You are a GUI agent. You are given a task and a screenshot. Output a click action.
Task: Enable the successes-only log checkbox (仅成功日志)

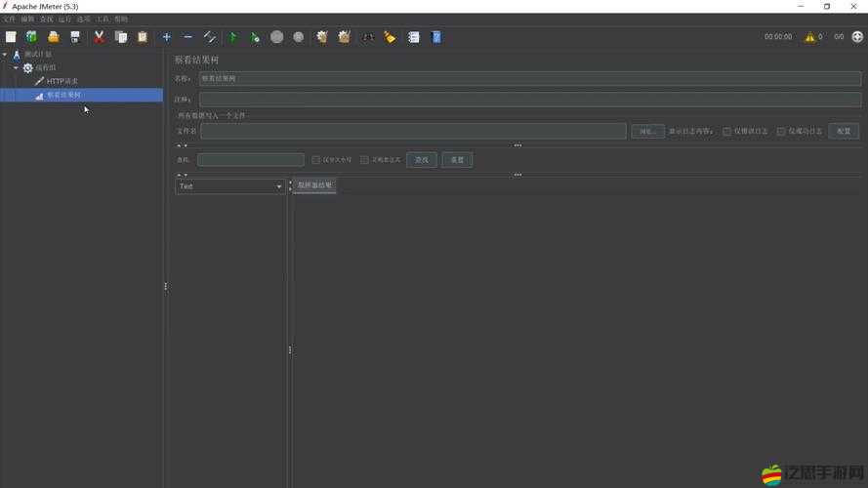click(x=781, y=131)
